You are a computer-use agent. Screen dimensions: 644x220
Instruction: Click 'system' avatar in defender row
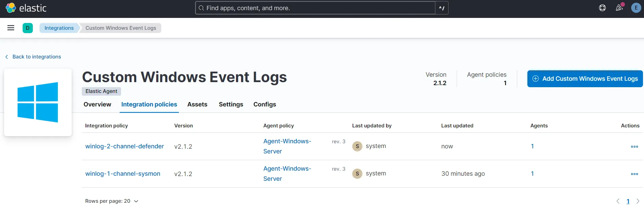click(357, 146)
